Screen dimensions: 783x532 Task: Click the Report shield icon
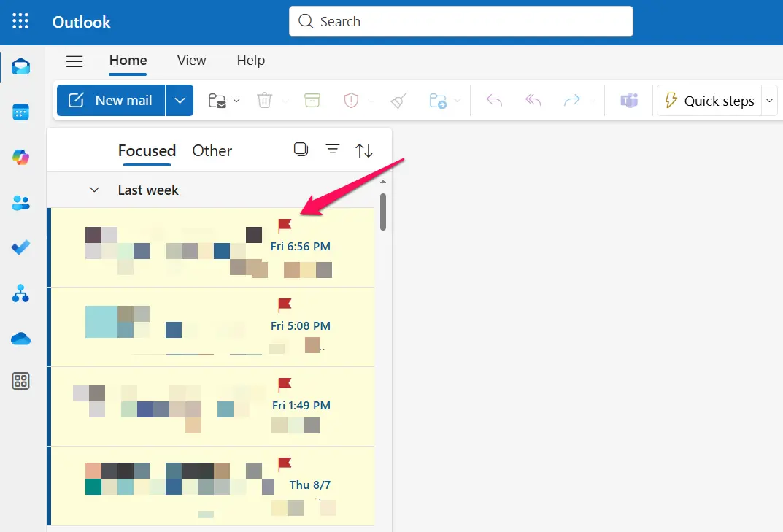[351, 100]
